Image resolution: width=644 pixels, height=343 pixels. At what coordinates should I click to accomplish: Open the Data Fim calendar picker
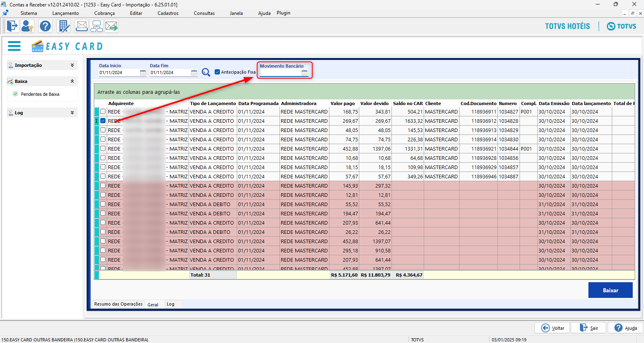point(194,72)
